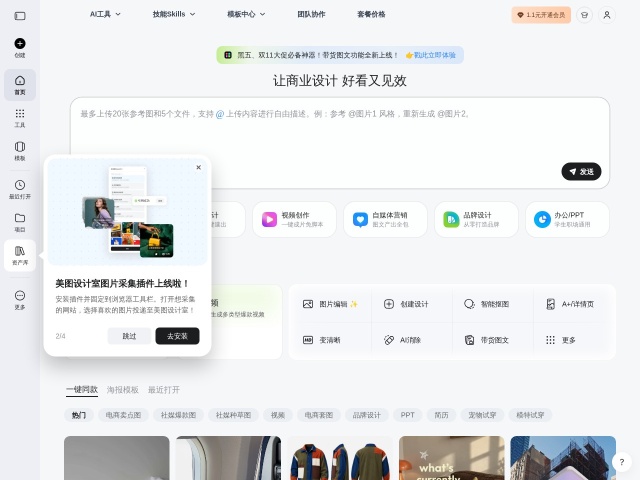Click the 跳过 skip button in popup
Screen dimensions: 640x480
[x=129, y=336]
